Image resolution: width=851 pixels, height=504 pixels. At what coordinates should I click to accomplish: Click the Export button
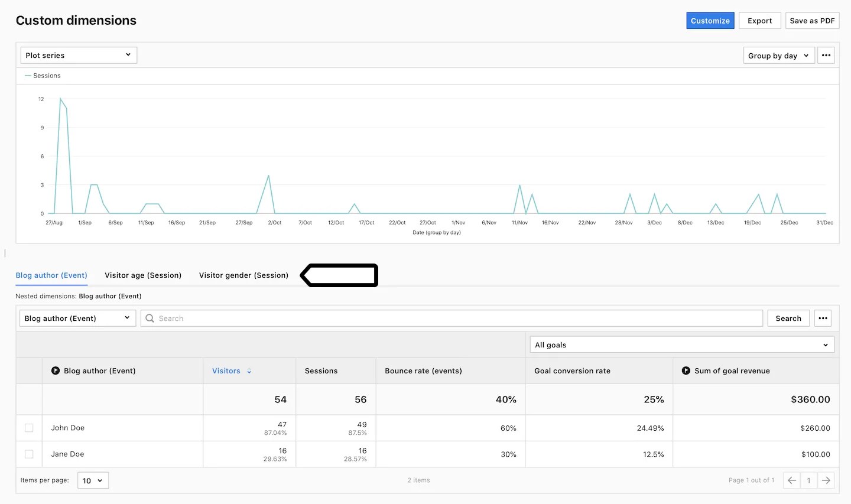759,20
